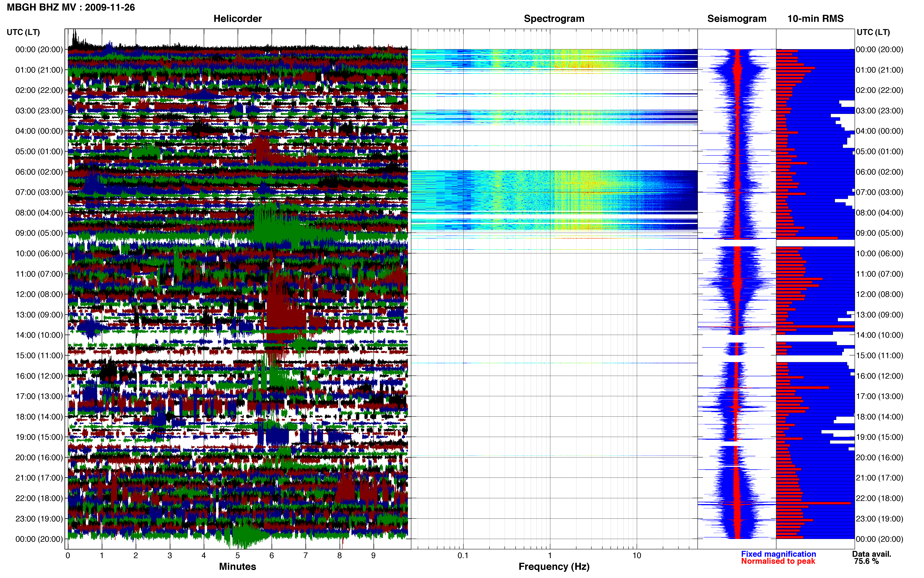
Task: Click left time label '12:00 (08:00)'
Action: click(x=39, y=294)
